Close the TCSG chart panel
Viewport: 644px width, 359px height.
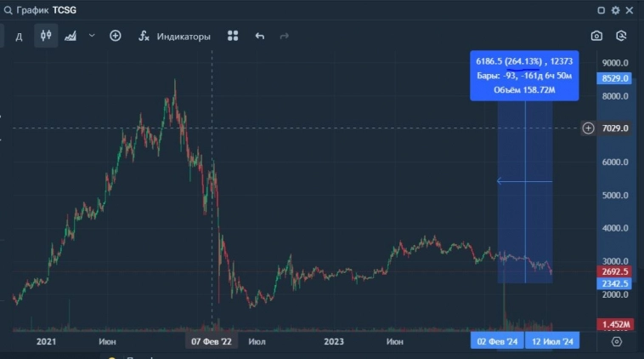pyautogui.click(x=630, y=10)
